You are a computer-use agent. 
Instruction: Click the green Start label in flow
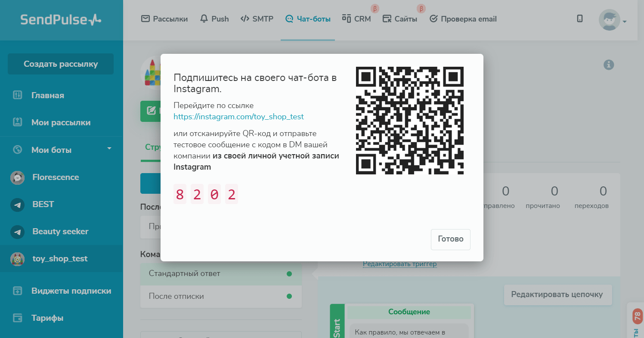point(337,321)
